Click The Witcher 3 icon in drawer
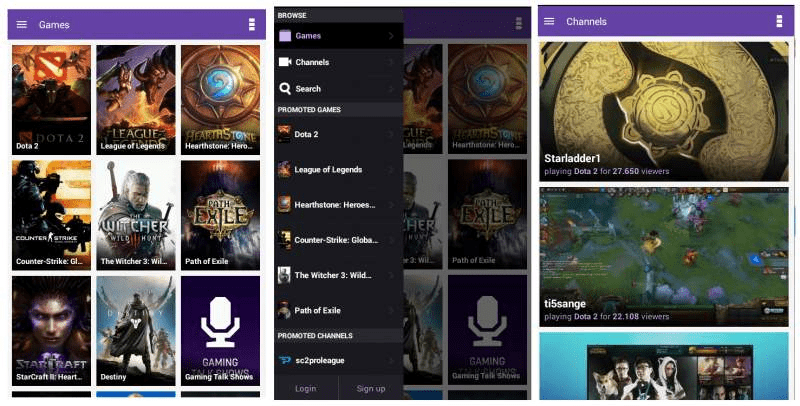The height and width of the screenshot is (406, 800). point(284,275)
